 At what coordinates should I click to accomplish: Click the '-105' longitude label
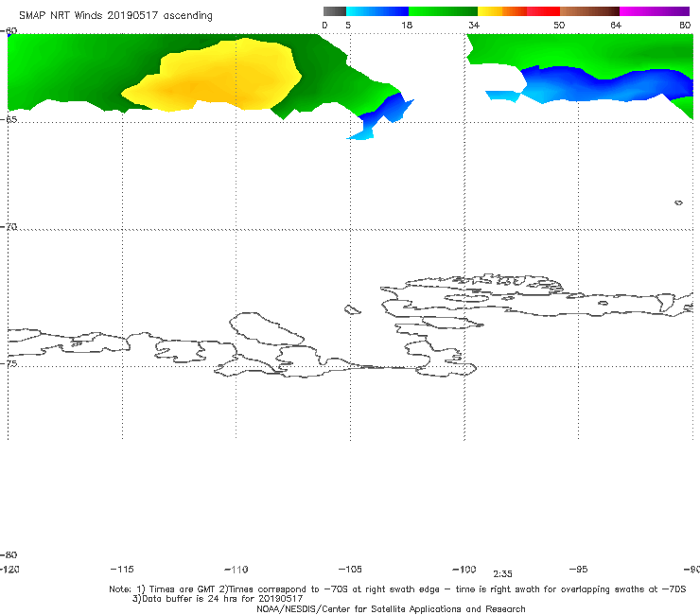pos(350,569)
